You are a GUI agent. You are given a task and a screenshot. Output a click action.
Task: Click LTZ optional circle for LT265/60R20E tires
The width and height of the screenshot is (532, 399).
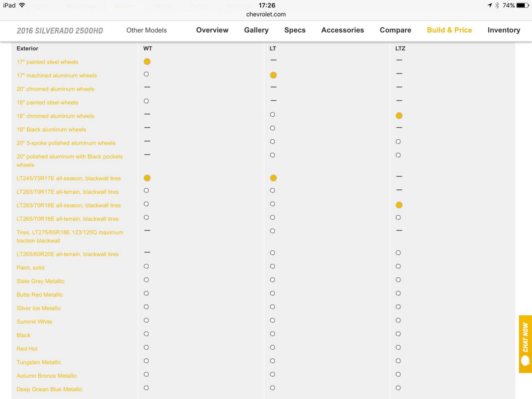[x=398, y=253]
